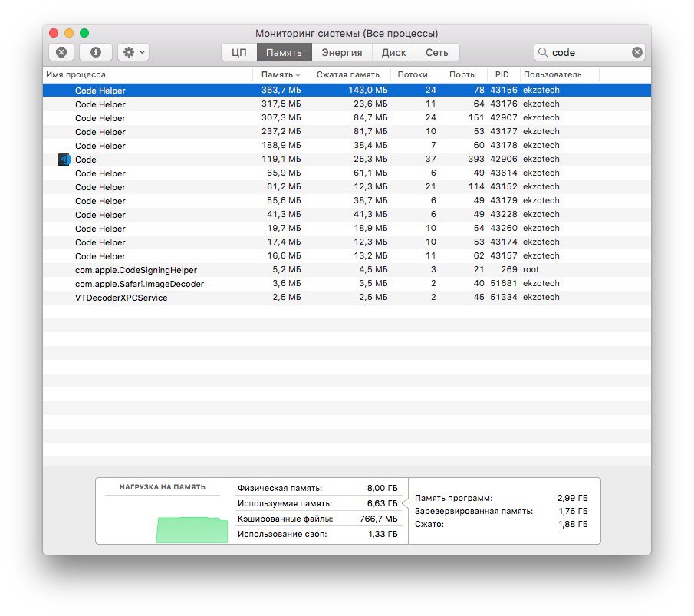Click the quit process (X) toolbar icon

pyautogui.click(x=61, y=52)
